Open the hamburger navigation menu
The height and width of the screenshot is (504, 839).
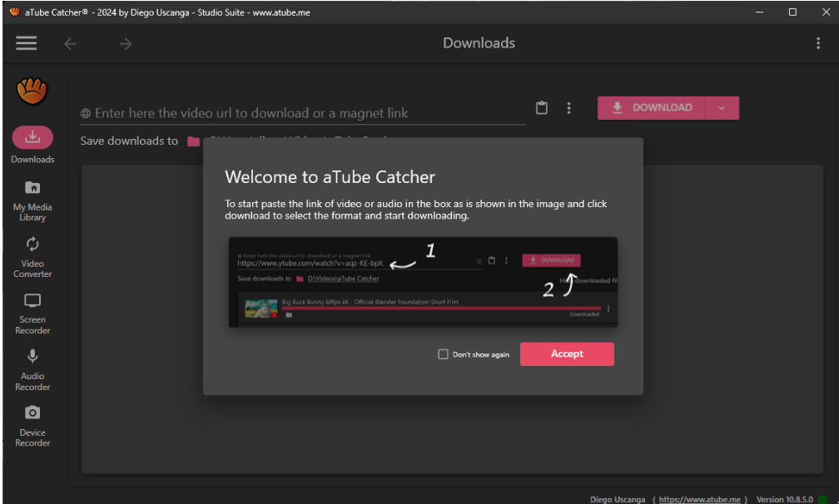pos(26,42)
